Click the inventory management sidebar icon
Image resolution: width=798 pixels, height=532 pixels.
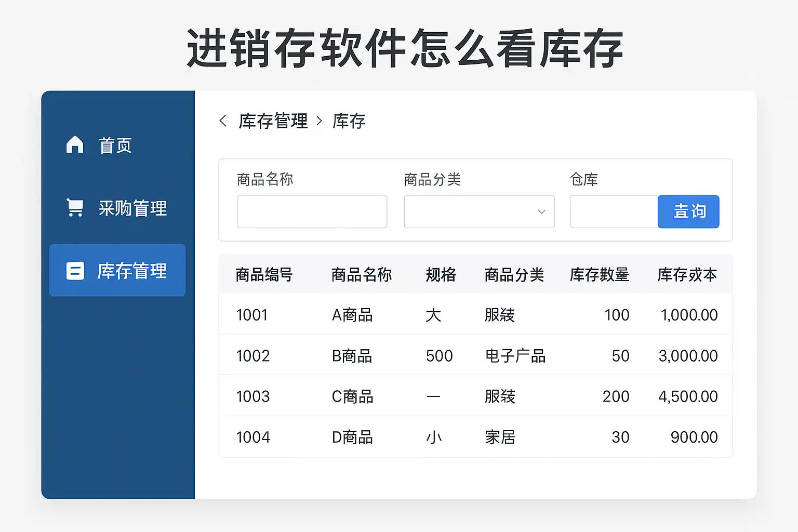(x=75, y=271)
